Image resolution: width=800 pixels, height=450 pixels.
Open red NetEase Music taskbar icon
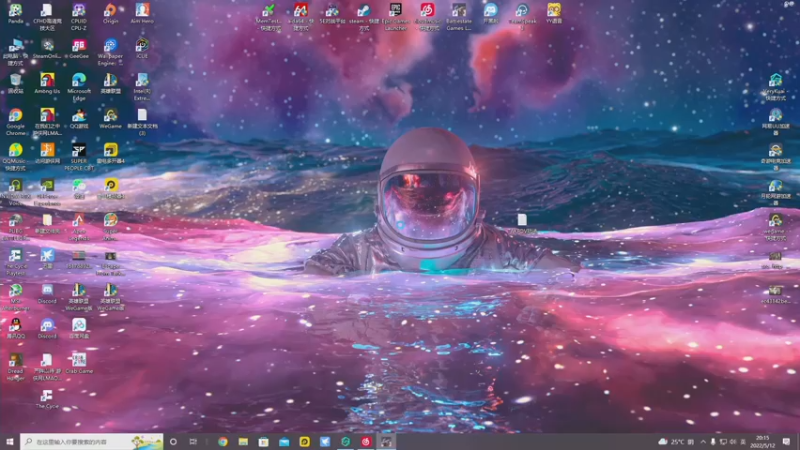coord(366,441)
